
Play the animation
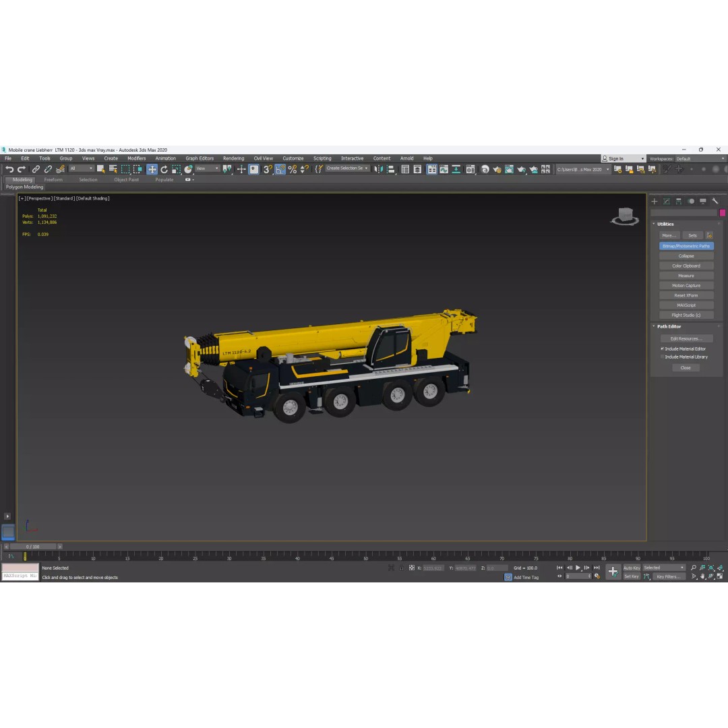coord(578,568)
